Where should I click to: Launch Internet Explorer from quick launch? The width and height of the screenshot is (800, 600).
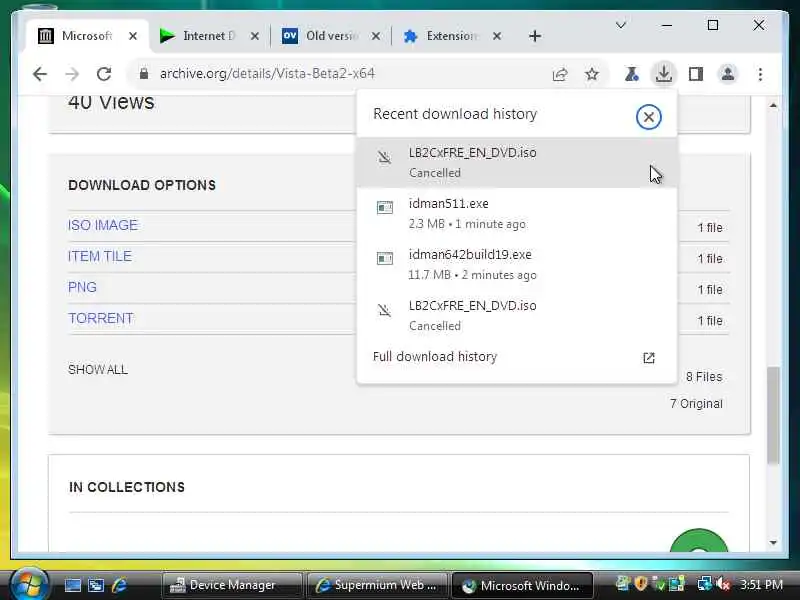click(120, 585)
